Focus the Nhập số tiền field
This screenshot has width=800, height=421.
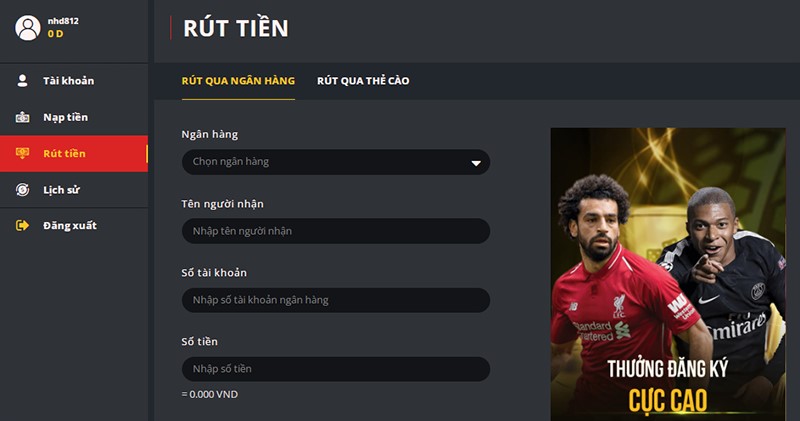click(x=336, y=369)
